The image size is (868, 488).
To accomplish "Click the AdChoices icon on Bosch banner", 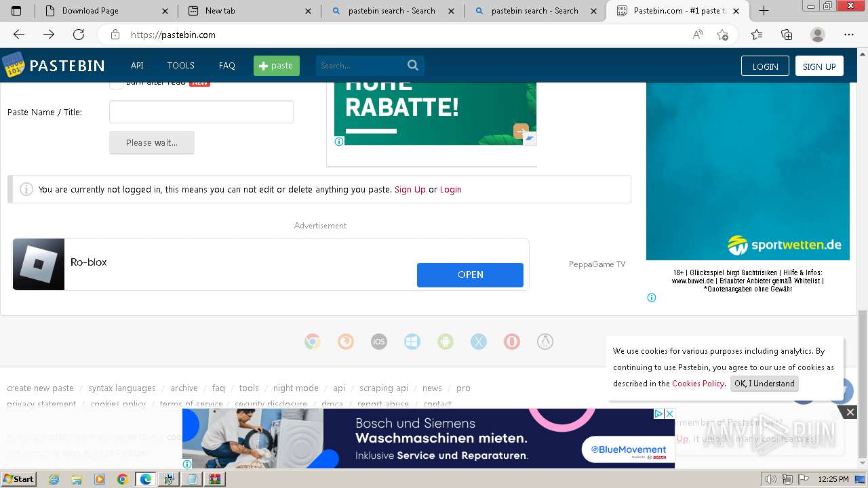I will tap(658, 413).
